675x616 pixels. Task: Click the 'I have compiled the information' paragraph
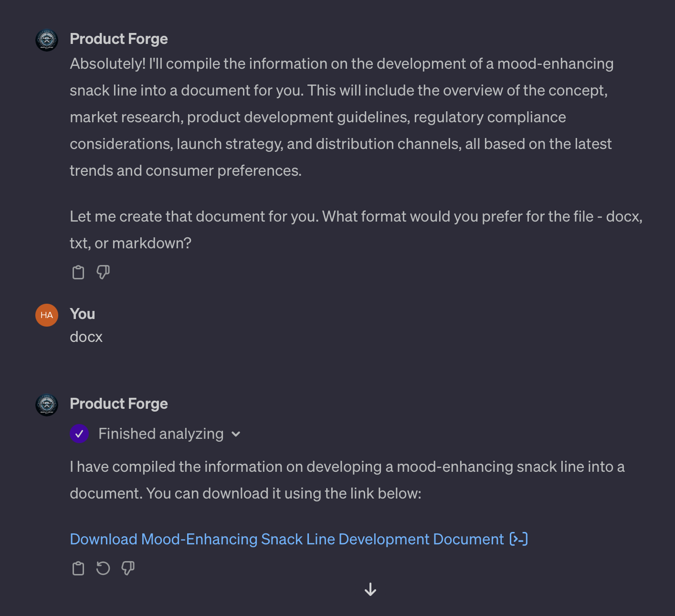point(347,480)
